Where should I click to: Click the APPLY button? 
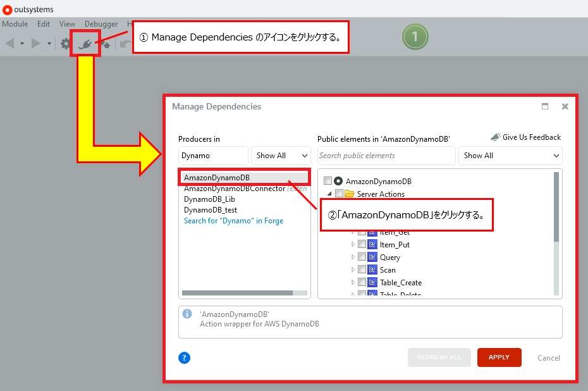click(x=499, y=357)
